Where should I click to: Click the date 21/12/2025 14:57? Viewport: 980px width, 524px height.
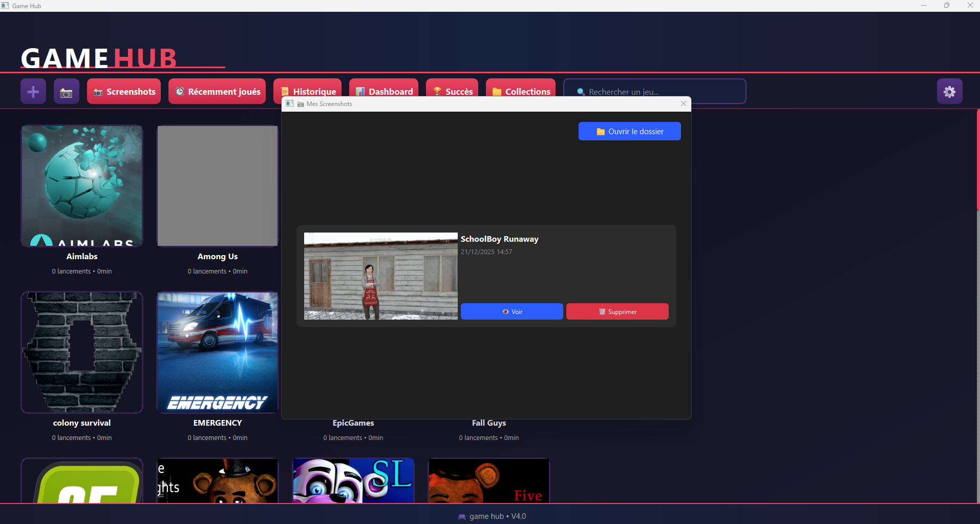486,251
